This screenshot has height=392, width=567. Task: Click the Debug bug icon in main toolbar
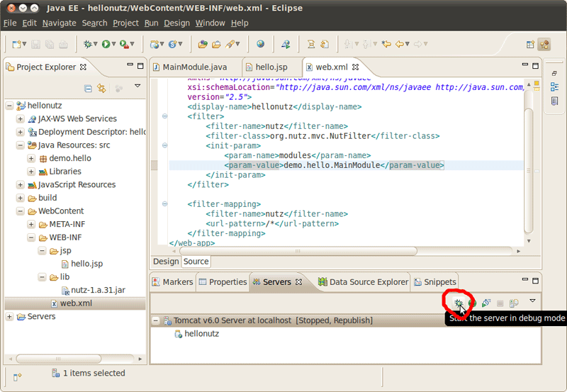[x=87, y=44]
